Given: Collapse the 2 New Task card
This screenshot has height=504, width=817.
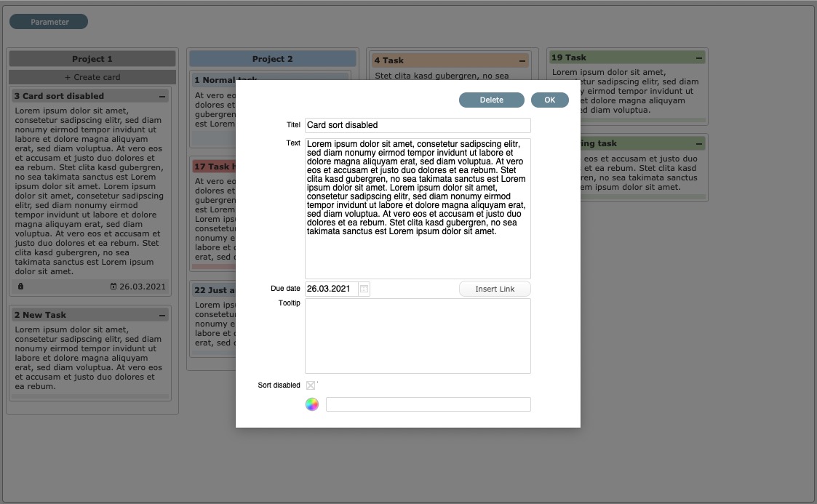Looking at the screenshot, I should [162, 315].
